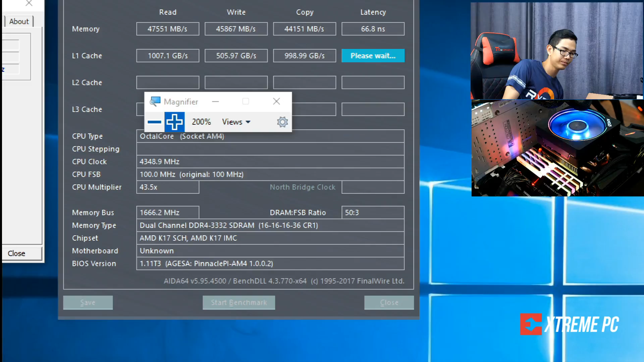This screenshot has width=644, height=362.
Task: Open the Views dropdown in Magnifier
Action: pos(236,122)
